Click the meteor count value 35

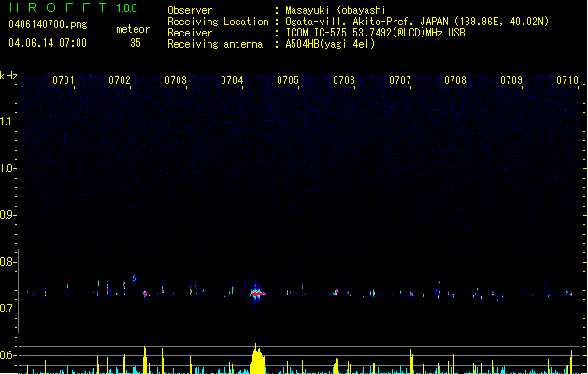point(136,43)
